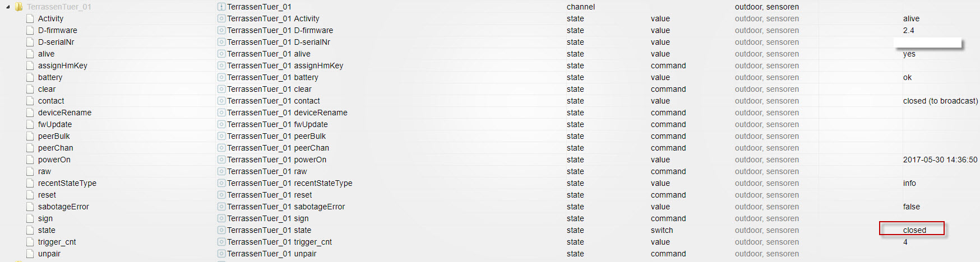Select the fwUpdate tree entry
Viewport: 980px width, 262px height.
(55, 125)
